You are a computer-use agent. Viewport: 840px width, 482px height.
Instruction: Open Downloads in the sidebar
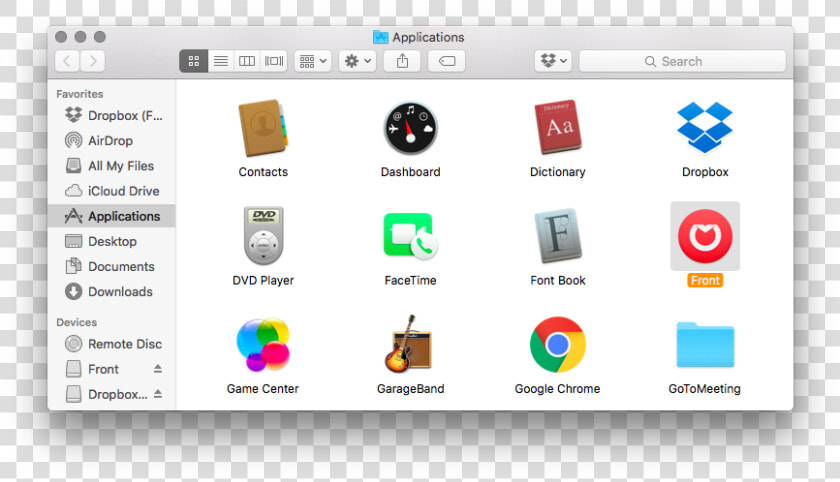click(x=112, y=291)
